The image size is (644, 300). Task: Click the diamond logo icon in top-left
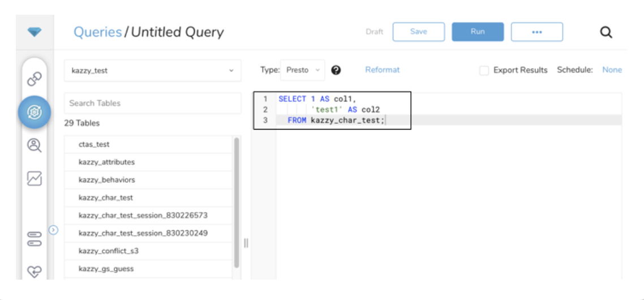(x=35, y=32)
